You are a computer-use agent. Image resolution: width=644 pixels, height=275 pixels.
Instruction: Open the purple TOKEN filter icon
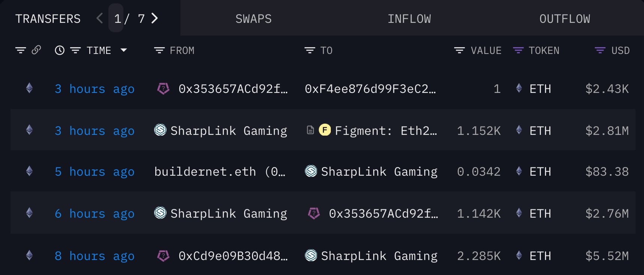pos(518,50)
